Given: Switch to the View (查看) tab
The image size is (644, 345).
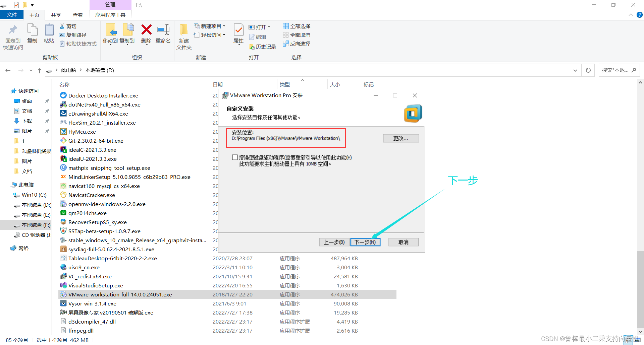Looking at the screenshot, I should click(78, 15).
